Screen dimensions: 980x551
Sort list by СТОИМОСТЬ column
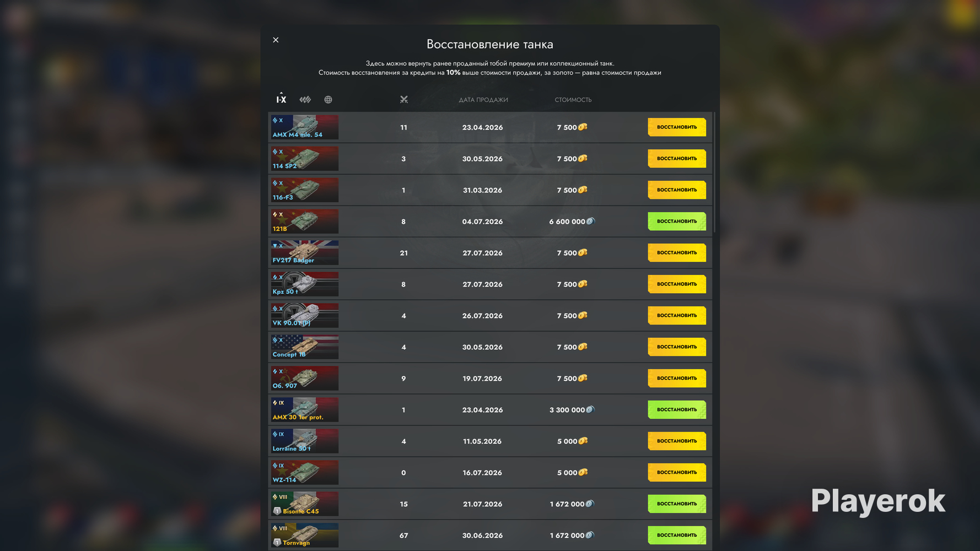(x=573, y=100)
